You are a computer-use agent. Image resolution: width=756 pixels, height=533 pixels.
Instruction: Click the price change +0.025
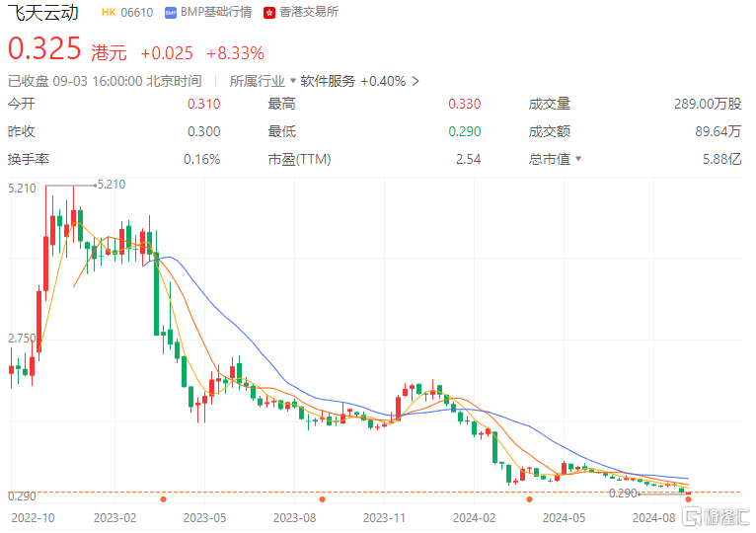pyautogui.click(x=167, y=53)
